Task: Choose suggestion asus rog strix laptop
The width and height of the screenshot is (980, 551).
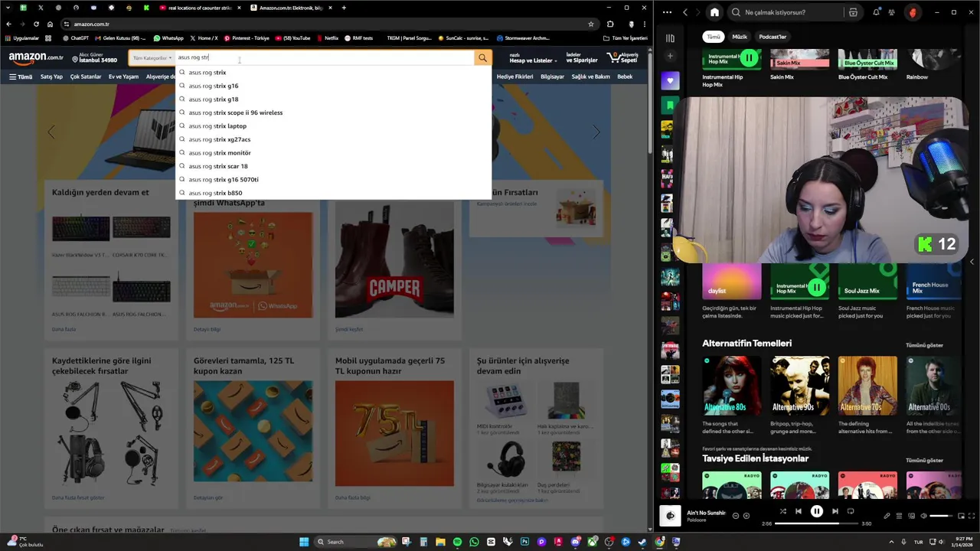Action: pyautogui.click(x=333, y=126)
